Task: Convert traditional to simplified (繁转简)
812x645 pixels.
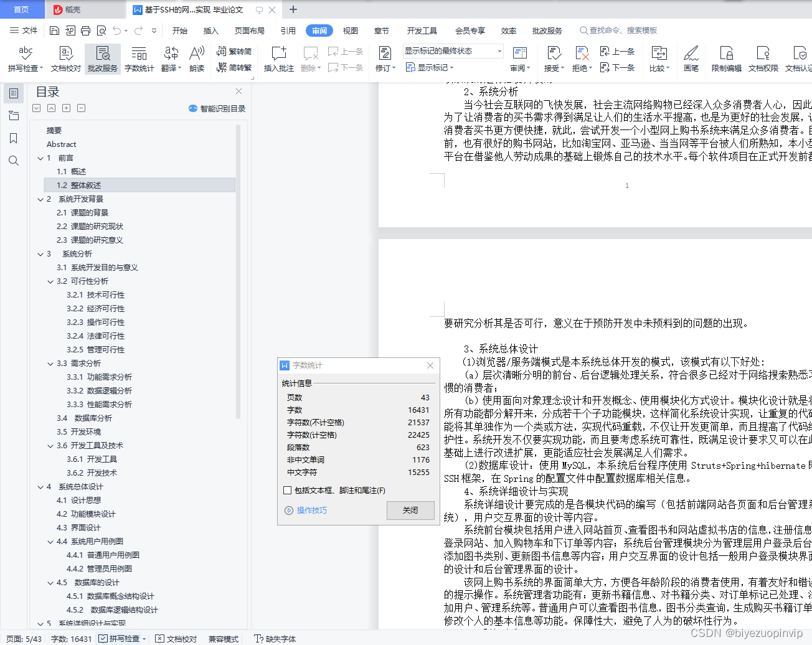Action: [234, 52]
